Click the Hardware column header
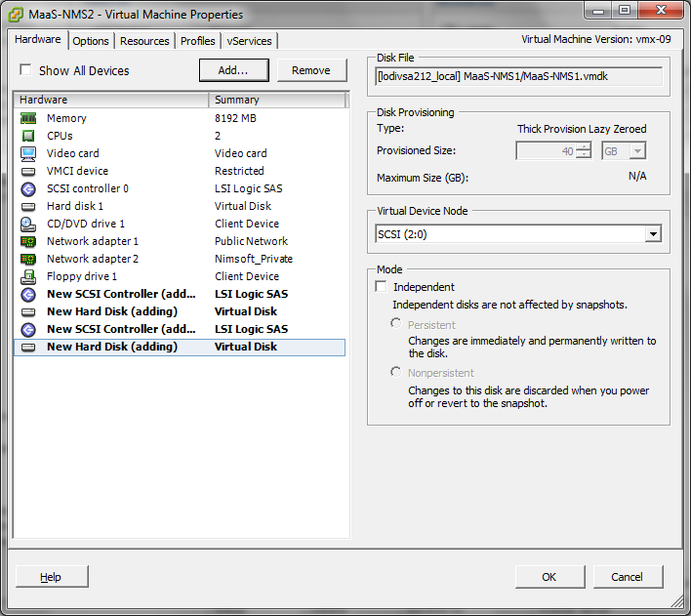The width and height of the screenshot is (691, 616). [111, 100]
